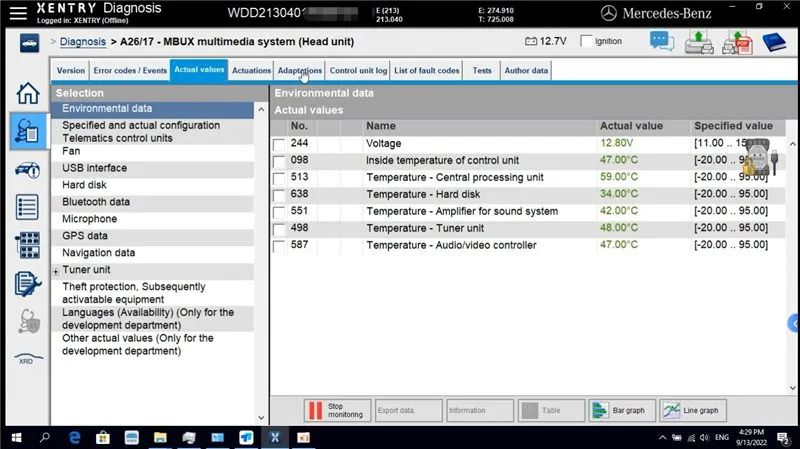Select Environmental data in Selection list
The width and height of the screenshot is (800, 449).
point(152,109)
